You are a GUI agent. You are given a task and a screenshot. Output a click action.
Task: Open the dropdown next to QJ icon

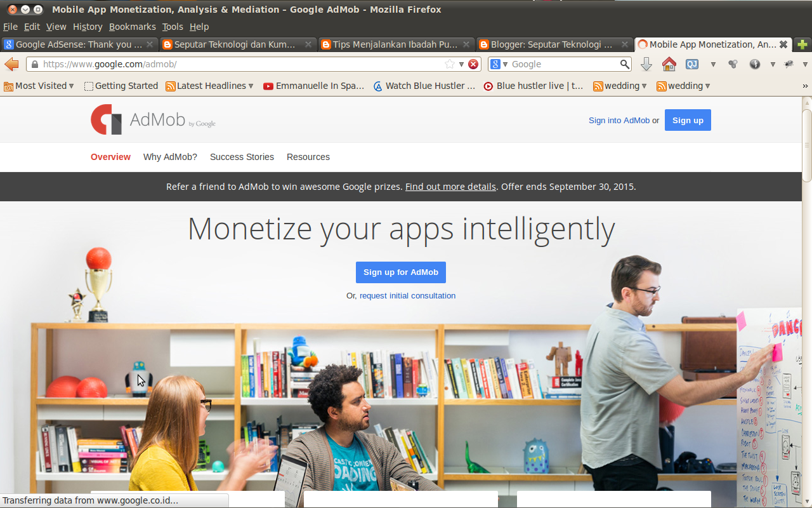[713, 64]
